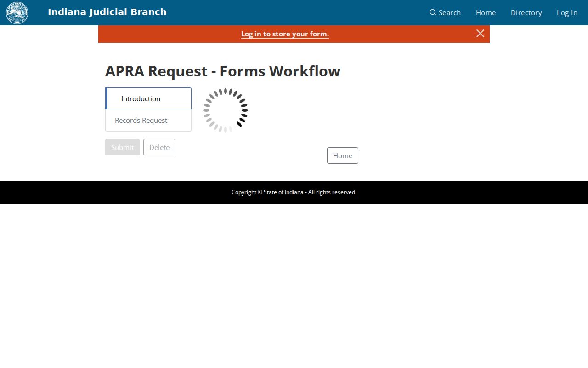
Task: Open the Directory menu item
Action: [x=526, y=13]
